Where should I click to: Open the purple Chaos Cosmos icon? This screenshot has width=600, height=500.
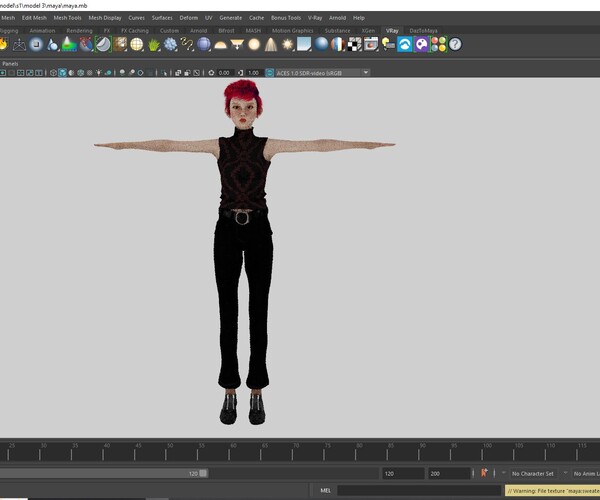coord(422,44)
